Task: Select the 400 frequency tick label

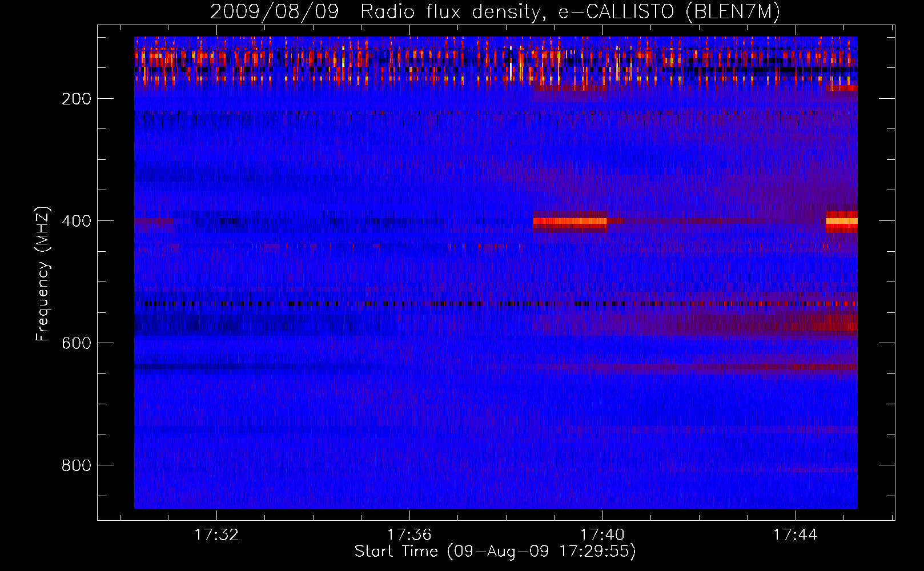Action: click(x=77, y=221)
